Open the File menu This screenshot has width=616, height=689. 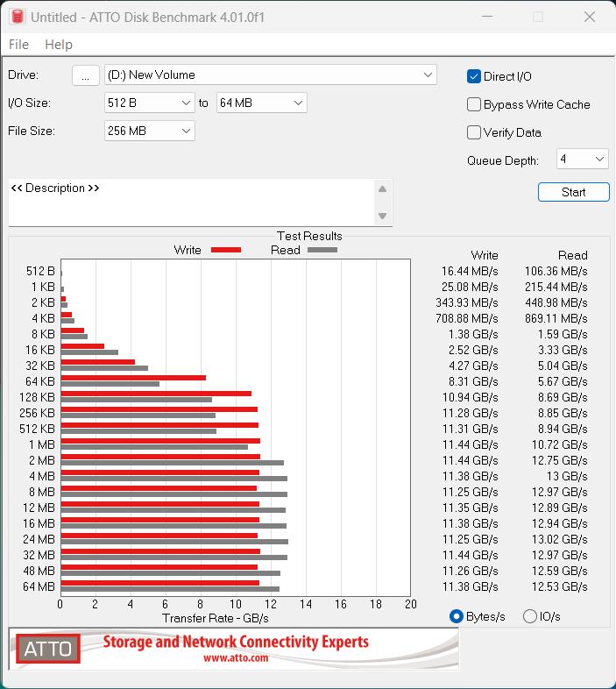(x=18, y=45)
